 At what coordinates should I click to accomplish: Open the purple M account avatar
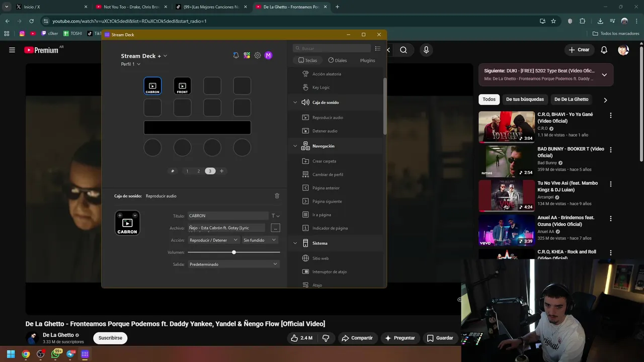tap(268, 55)
